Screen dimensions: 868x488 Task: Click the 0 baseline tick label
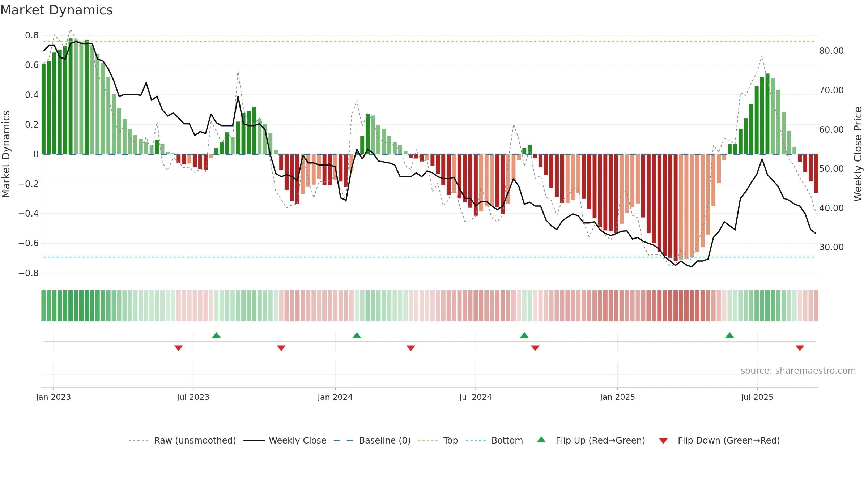click(x=36, y=154)
